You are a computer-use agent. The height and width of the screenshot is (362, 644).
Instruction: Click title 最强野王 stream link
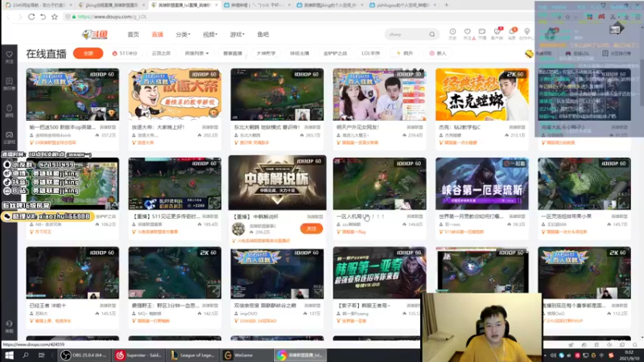166,306
